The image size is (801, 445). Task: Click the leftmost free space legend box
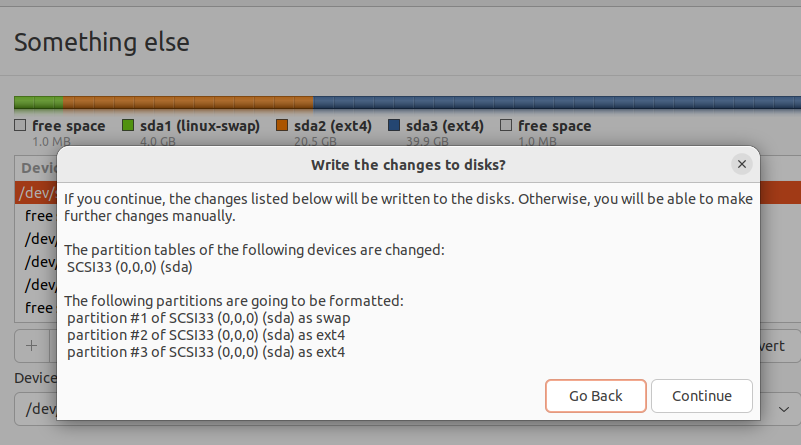[x=20, y=126]
